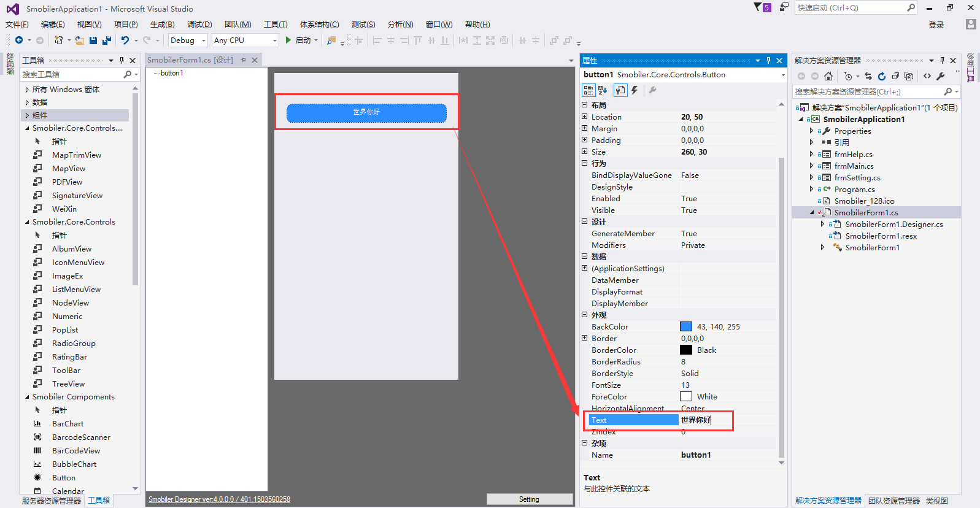Click View Code icon in Solution Explorer
This screenshot has height=508, width=980.
coord(927,76)
